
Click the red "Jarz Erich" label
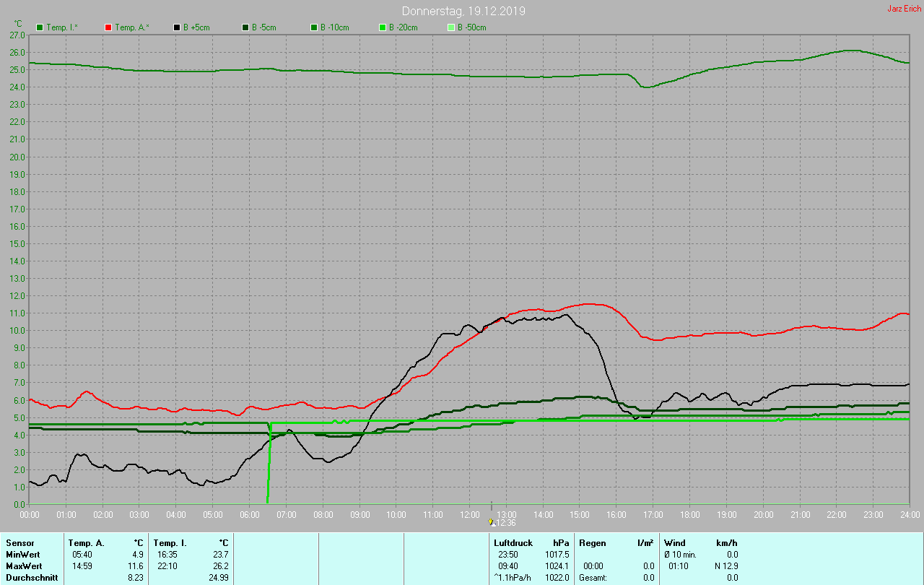(x=904, y=9)
